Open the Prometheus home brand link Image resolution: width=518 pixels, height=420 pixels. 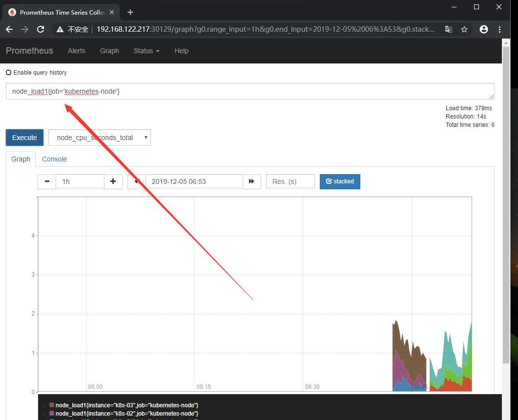pos(29,51)
